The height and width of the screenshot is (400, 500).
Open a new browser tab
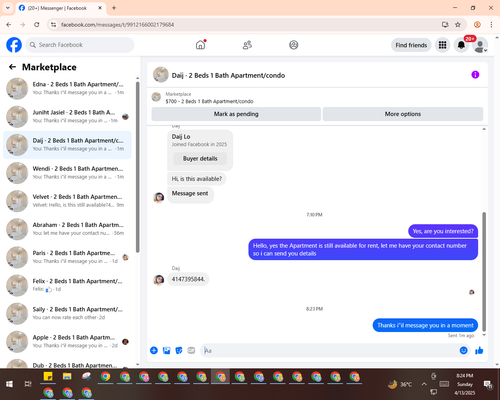(114, 8)
